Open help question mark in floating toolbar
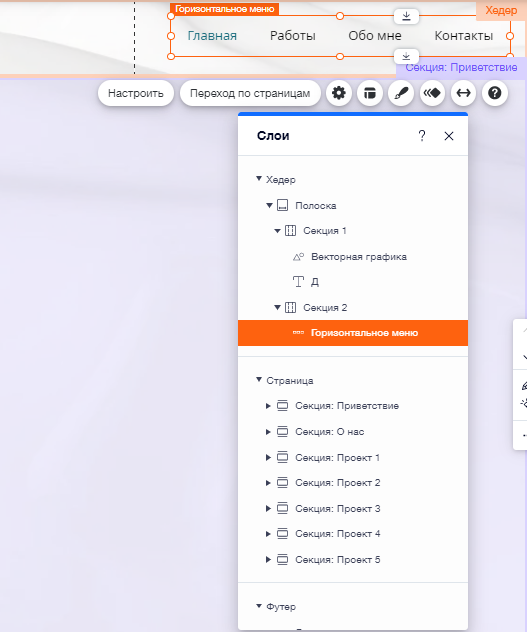 click(x=495, y=94)
